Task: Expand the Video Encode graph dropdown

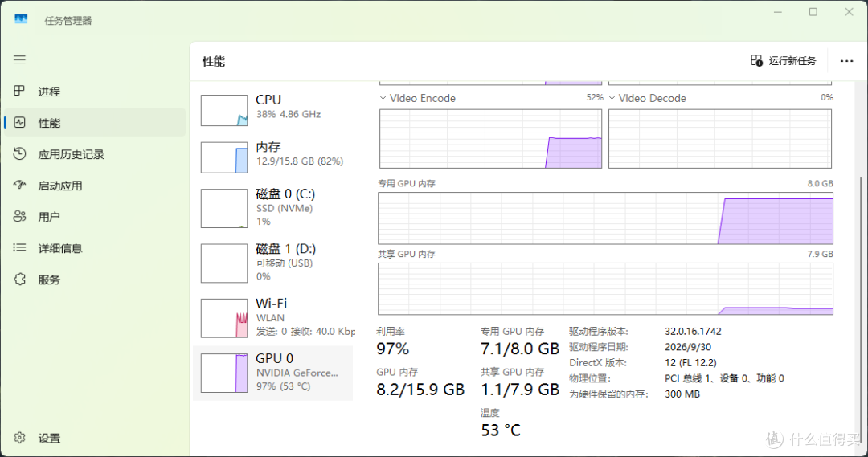Action: [x=383, y=98]
